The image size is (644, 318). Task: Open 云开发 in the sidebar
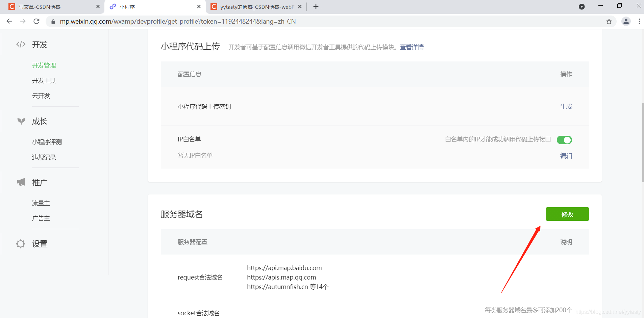coord(41,96)
